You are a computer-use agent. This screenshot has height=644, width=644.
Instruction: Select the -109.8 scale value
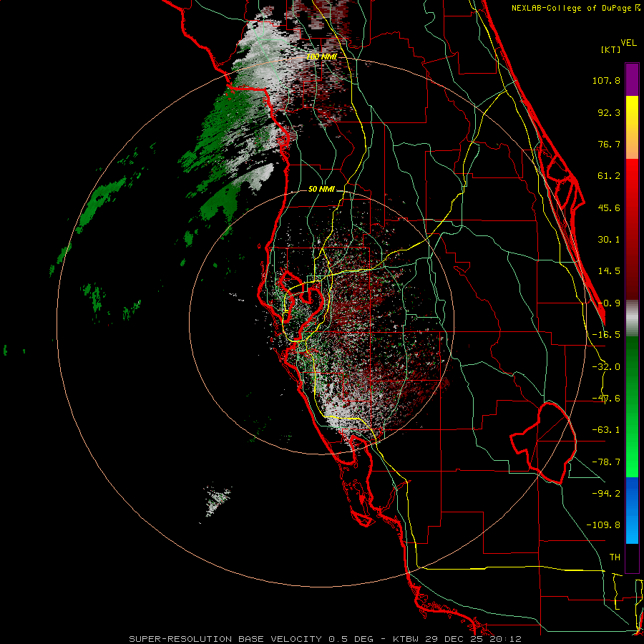(x=603, y=525)
